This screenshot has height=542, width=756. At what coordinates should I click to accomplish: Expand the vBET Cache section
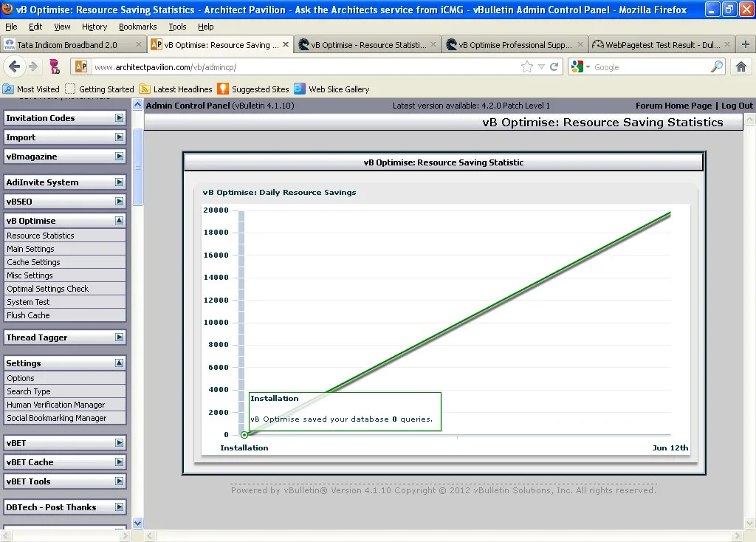pyautogui.click(x=119, y=462)
